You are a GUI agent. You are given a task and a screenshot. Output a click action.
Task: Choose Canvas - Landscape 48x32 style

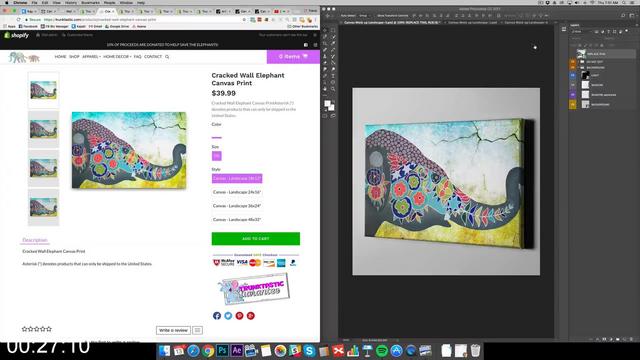click(x=237, y=220)
